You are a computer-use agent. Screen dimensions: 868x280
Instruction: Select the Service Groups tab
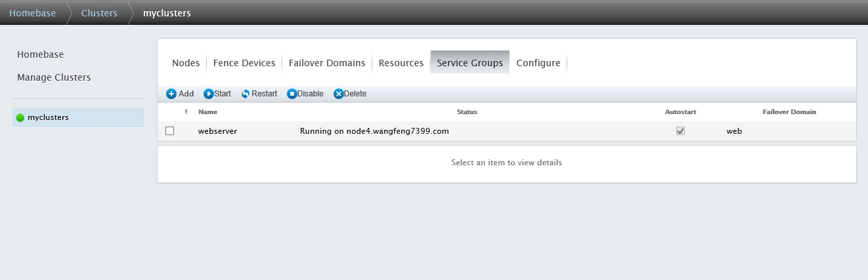(x=469, y=63)
